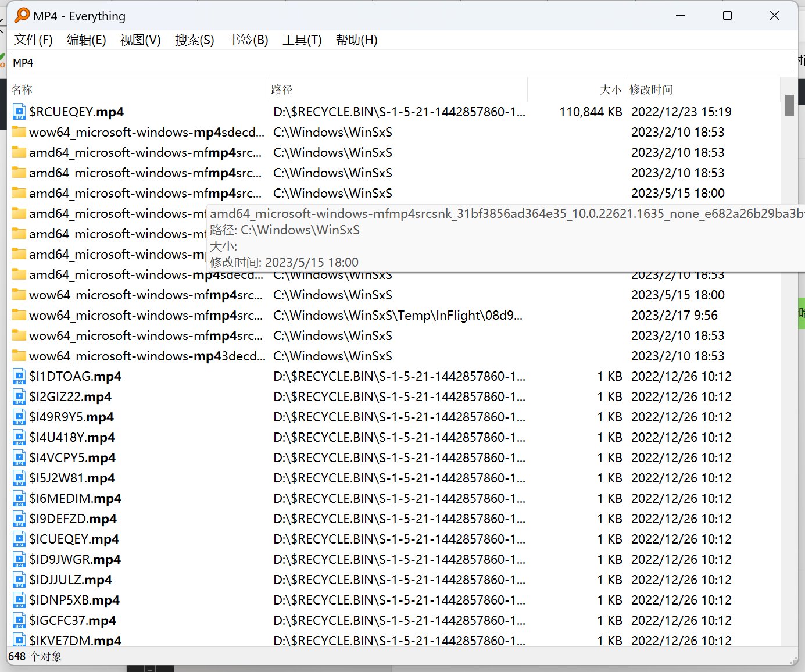Click the MP4 file icon of $I2GIZ22.mp4
This screenshot has height=672, width=805.
point(19,396)
